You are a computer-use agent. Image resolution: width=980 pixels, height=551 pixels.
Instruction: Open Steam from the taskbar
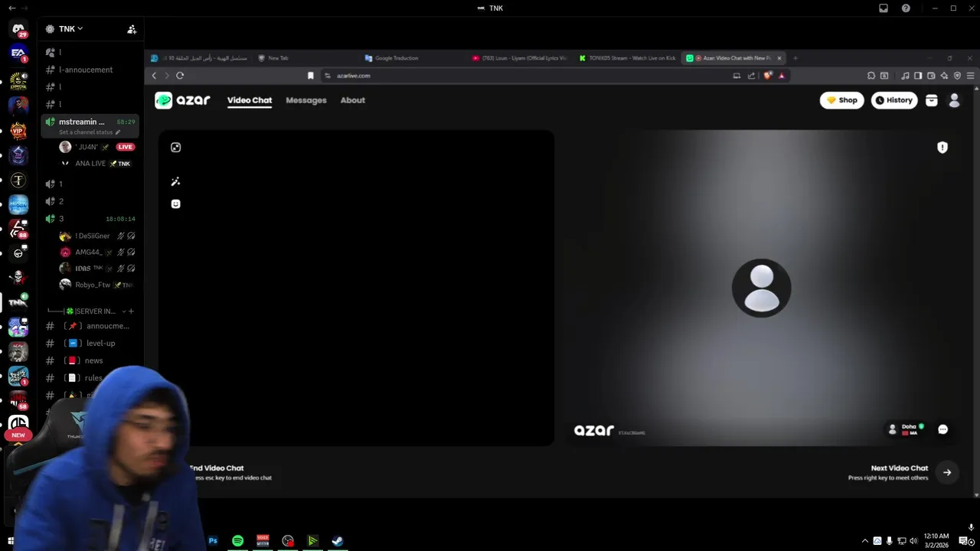337,541
